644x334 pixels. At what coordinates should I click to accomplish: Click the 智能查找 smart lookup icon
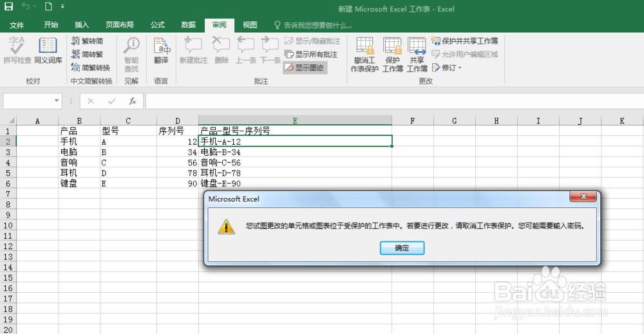[x=131, y=54]
